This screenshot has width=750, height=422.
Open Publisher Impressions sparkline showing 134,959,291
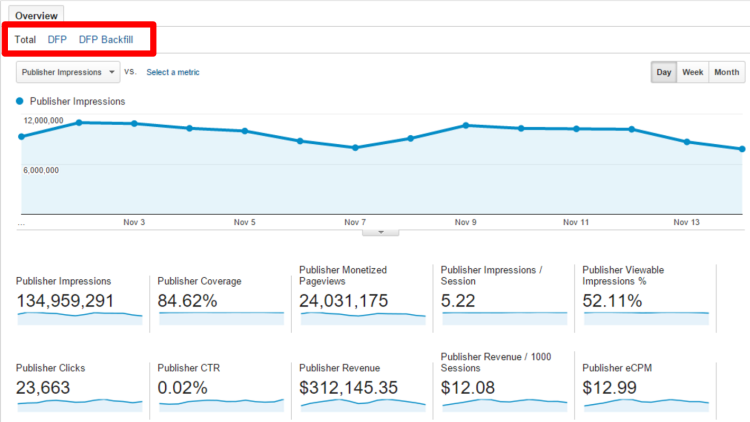point(78,315)
